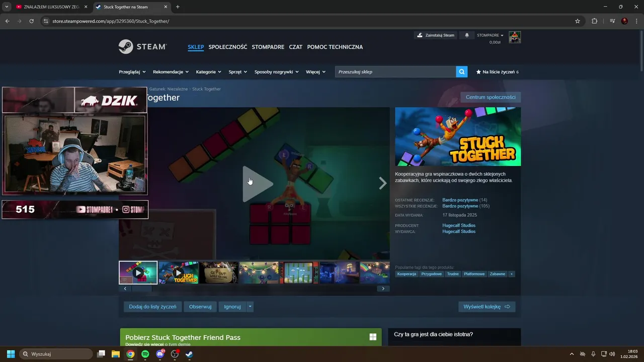Click the Windows taskbar Wyszukaj search box
The image size is (644, 362).
56,354
